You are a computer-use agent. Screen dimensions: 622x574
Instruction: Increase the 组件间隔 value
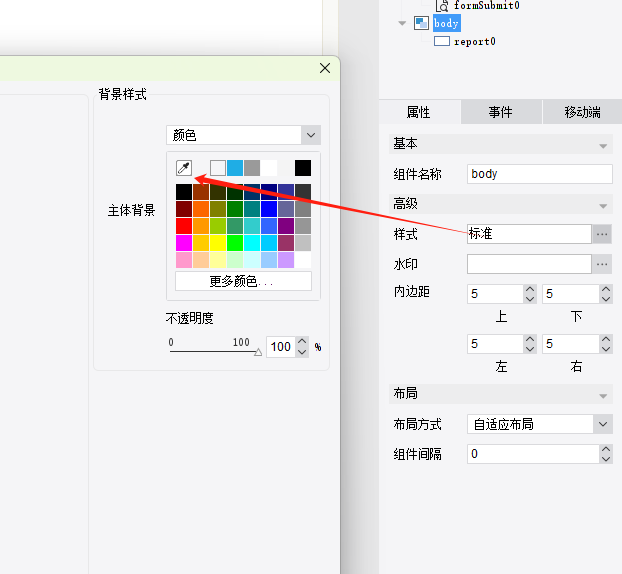[606, 449]
